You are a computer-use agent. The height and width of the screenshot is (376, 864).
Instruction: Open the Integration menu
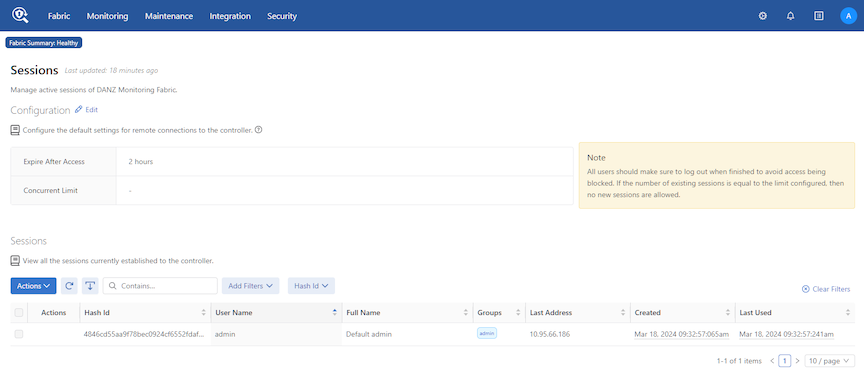230,16
